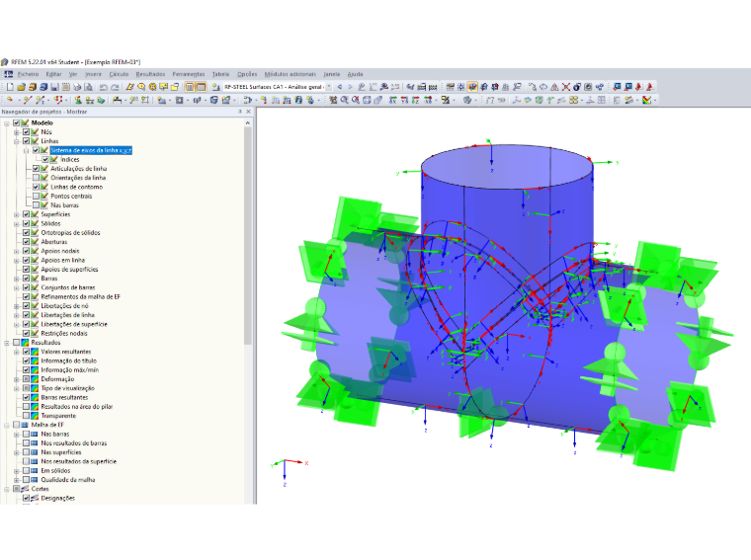This screenshot has height=560, width=751.
Task: Click the highlighted show results icon in top toolbar
Action: click(472, 87)
